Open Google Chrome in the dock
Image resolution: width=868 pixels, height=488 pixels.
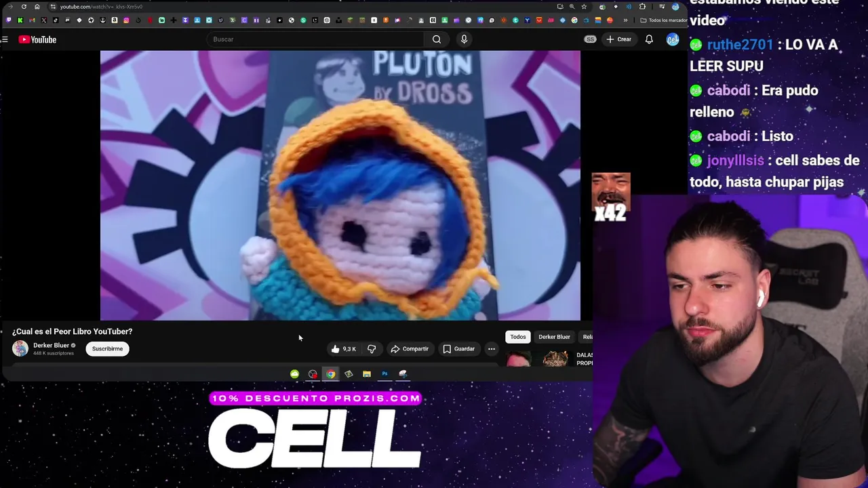point(330,374)
